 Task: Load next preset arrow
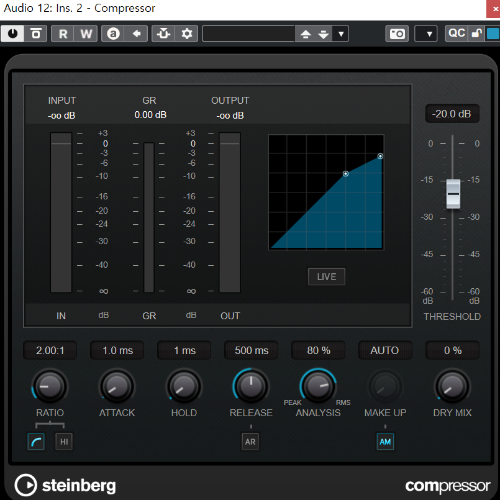[x=323, y=34]
